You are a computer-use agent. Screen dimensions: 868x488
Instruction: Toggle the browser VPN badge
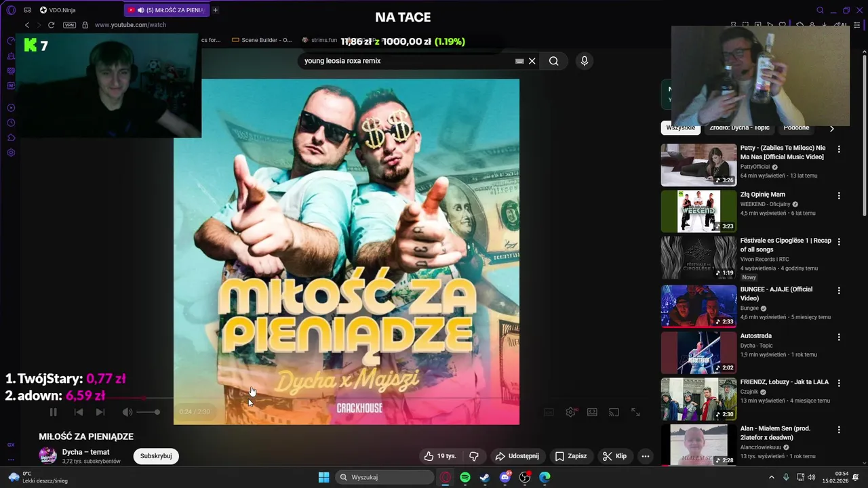coord(69,25)
